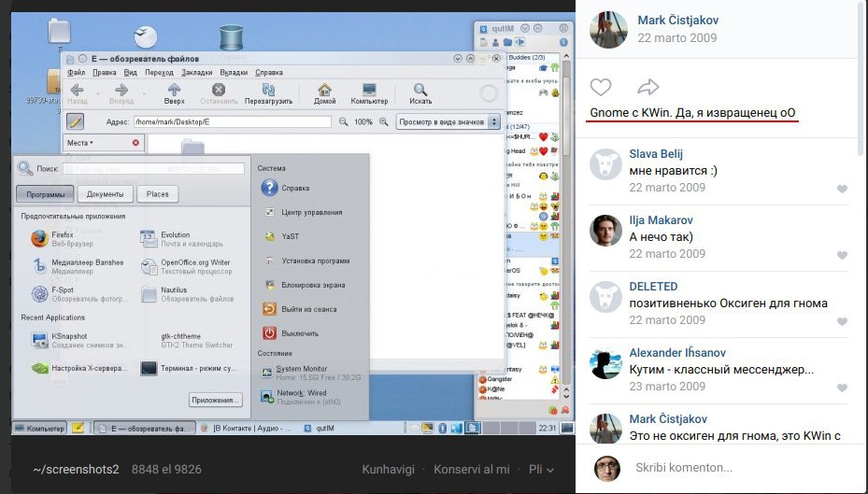
Task: Click the Адрес path field /home/mark/Desktop/E
Action: [x=233, y=121]
